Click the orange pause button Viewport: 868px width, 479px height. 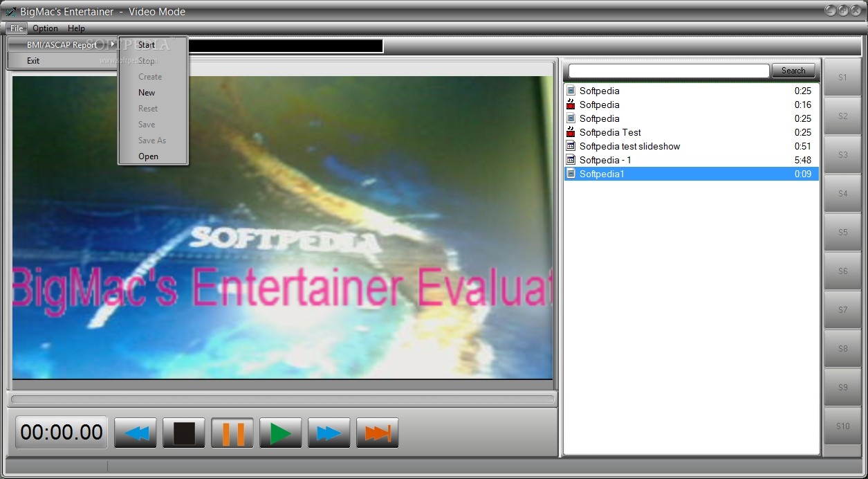pos(232,433)
